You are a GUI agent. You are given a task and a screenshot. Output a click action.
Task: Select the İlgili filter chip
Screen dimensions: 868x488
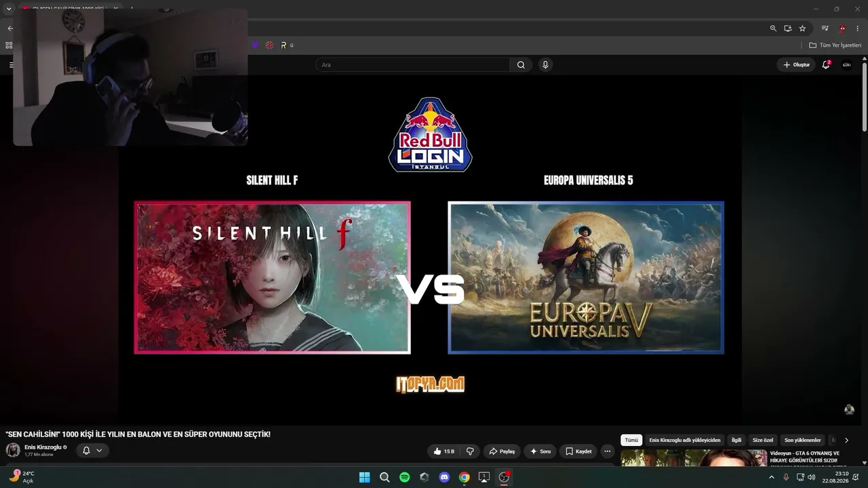(x=736, y=441)
